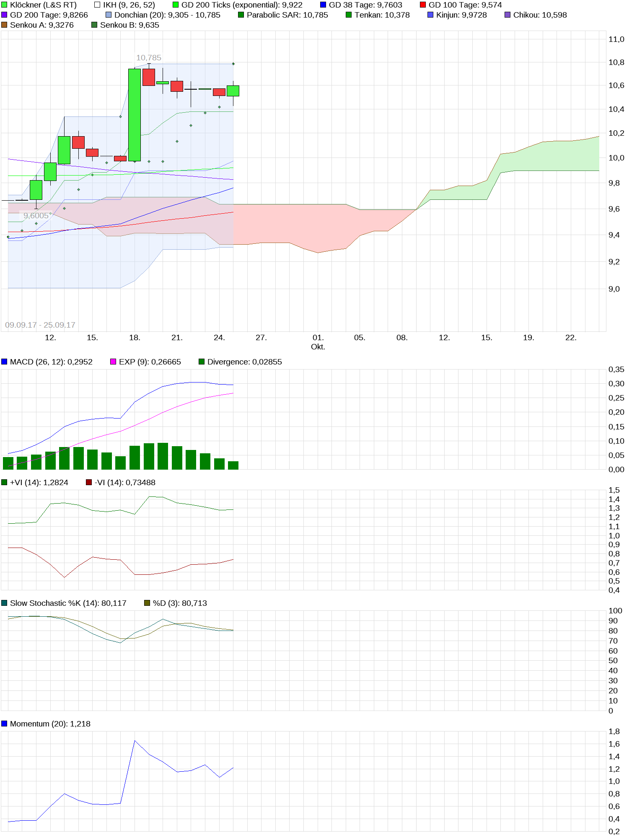The height and width of the screenshot is (840, 637).
Task: Select the 'Kinjun: 9,9728' legend label
Action: click(x=461, y=15)
